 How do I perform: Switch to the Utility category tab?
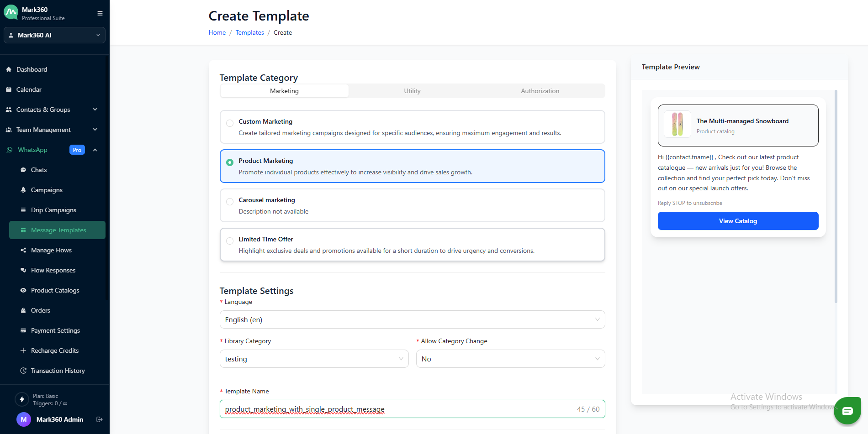pyautogui.click(x=412, y=91)
